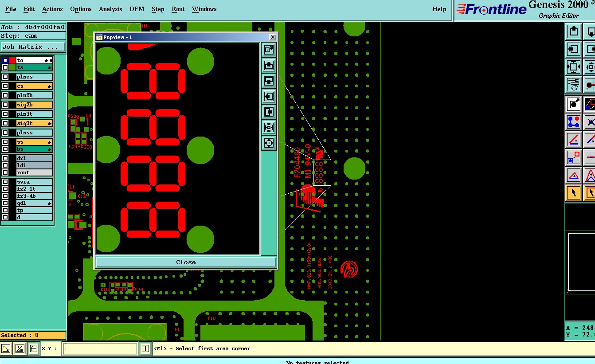
Task: Toggle display checkbox for layer rout
Action: (x=5, y=172)
